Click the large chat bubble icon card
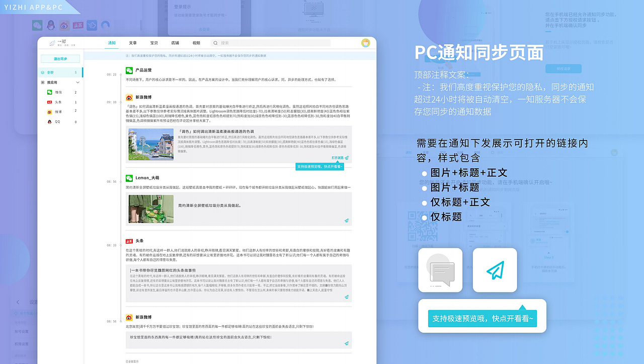The width and height of the screenshot is (644, 364). (x=440, y=270)
